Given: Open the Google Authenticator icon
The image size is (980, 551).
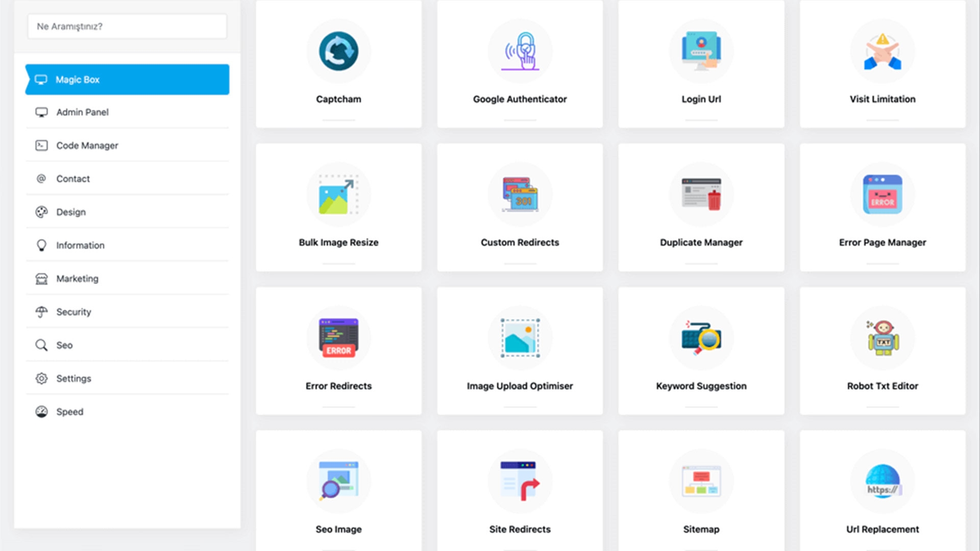Looking at the screenshot, I should [x=520, y=51].
